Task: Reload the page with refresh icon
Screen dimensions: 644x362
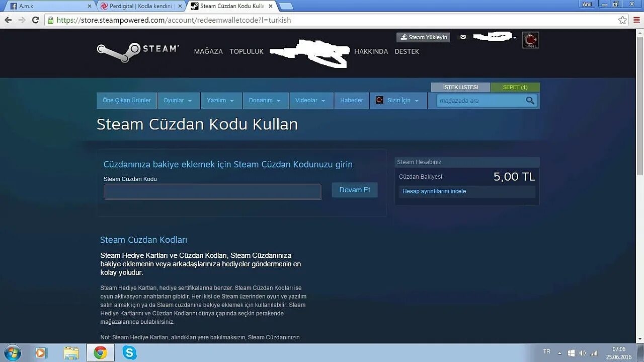Action: coord(35,20)
